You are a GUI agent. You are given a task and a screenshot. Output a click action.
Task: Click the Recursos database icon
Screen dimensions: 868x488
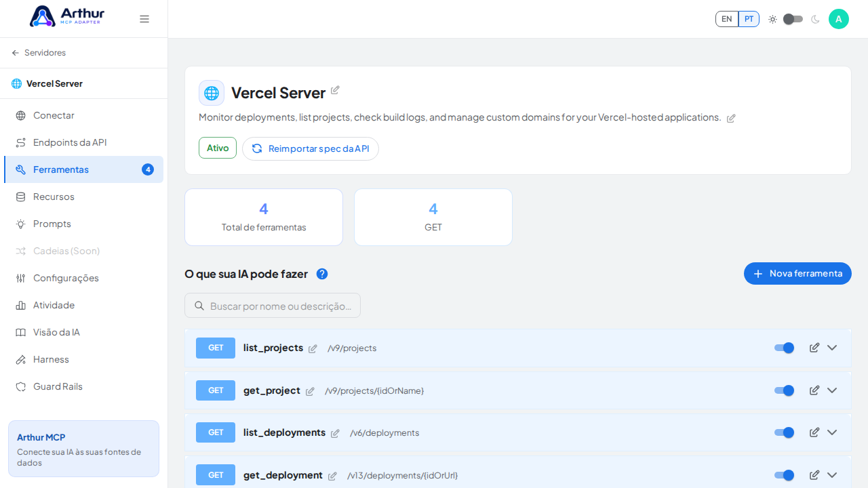(x=21, y=197)
